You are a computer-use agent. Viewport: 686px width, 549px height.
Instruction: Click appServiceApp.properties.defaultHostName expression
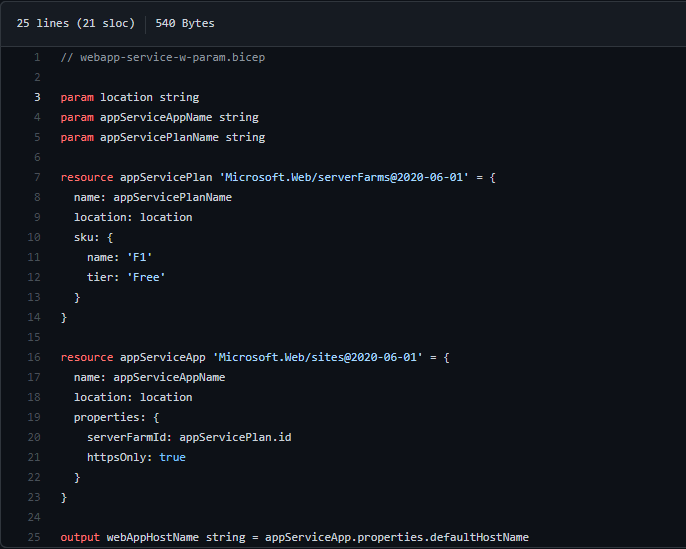(x=396, y=537)
